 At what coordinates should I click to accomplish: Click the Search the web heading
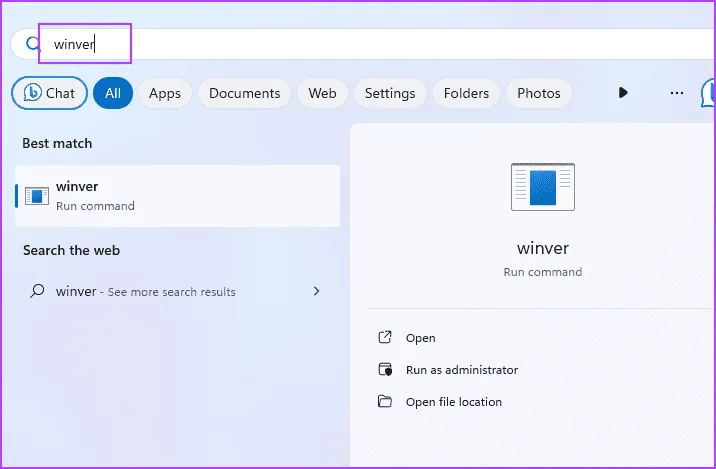coord(71,250)
